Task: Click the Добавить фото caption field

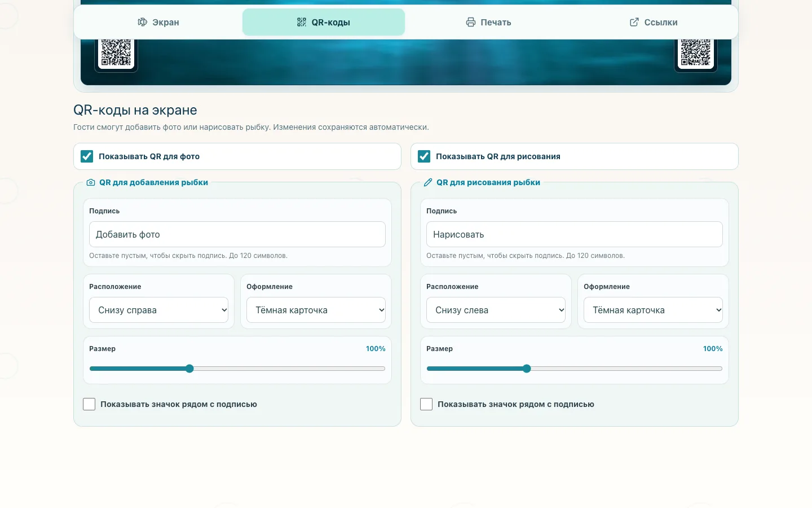Action: click(x=237, y=234)
